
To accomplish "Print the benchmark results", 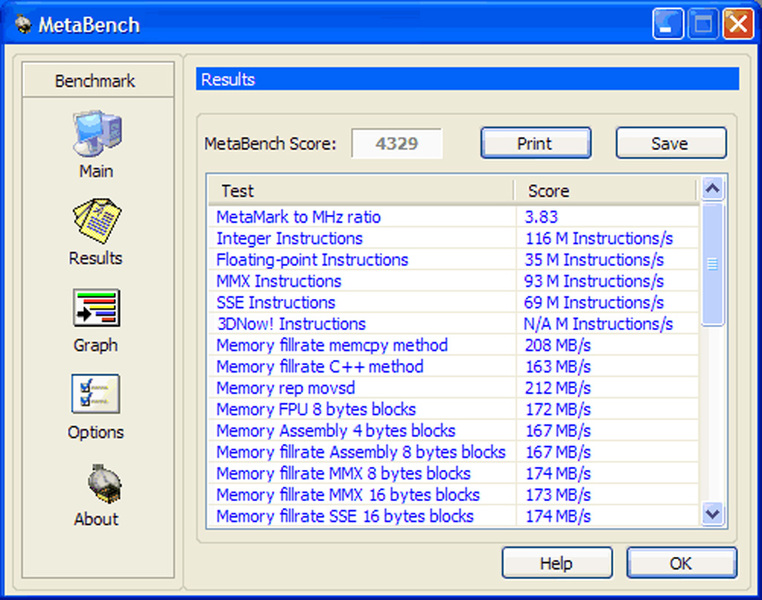I will coord(536,143).
